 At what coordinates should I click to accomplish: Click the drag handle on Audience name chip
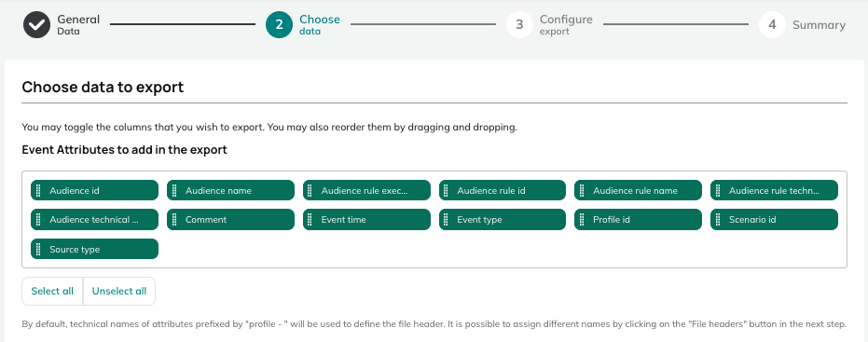[174, 190]
